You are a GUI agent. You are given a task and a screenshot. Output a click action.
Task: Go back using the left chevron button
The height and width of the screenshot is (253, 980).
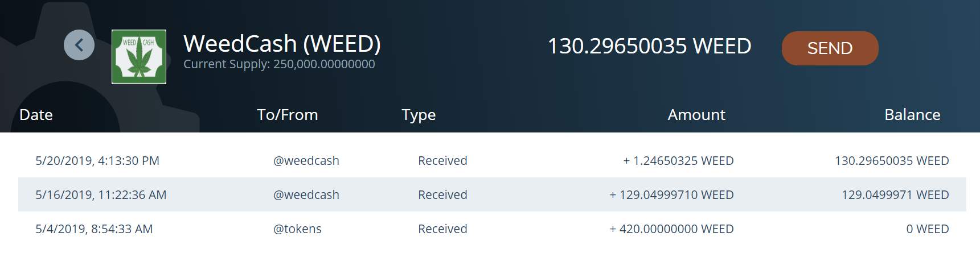click(x=79, y=45)
